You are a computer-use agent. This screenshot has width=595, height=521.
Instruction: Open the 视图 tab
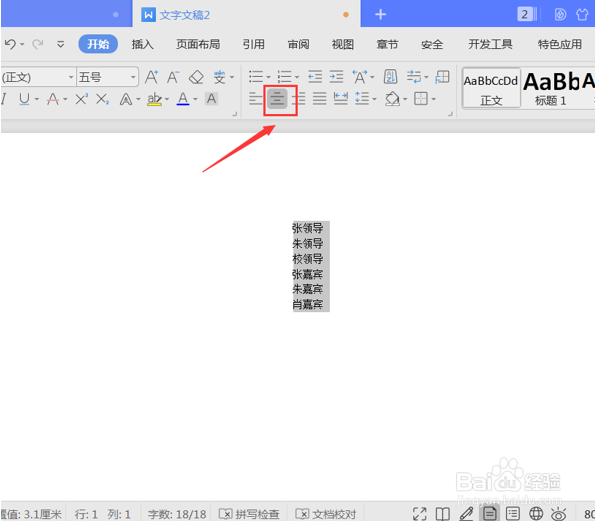coord(343,44)
